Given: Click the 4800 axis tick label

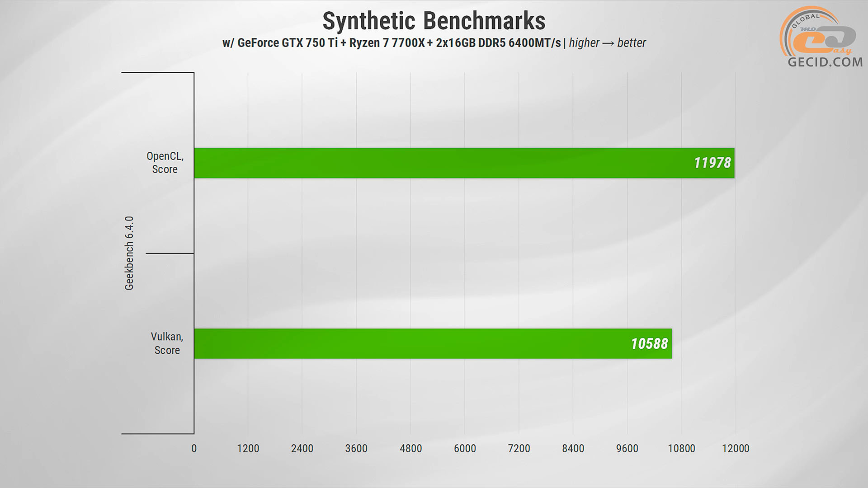Looking at the screenshot, I should (410, 449).
